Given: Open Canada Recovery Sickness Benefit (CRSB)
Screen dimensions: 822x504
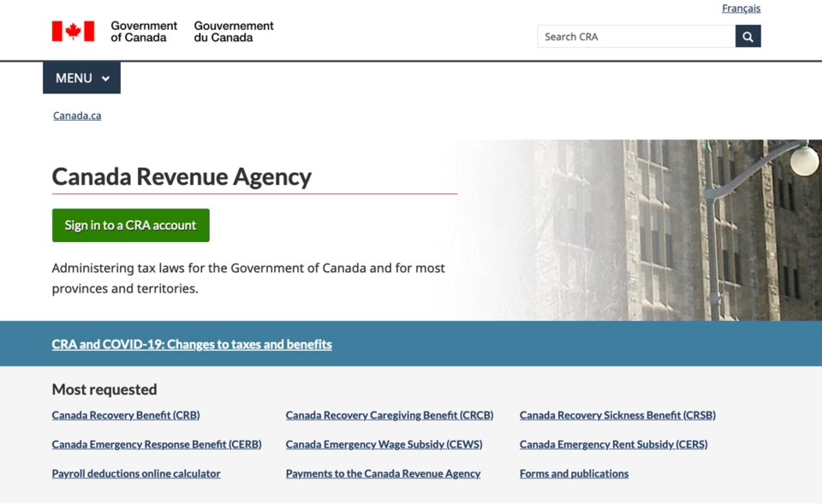Looking at the screenshot, I should [617, 415].
